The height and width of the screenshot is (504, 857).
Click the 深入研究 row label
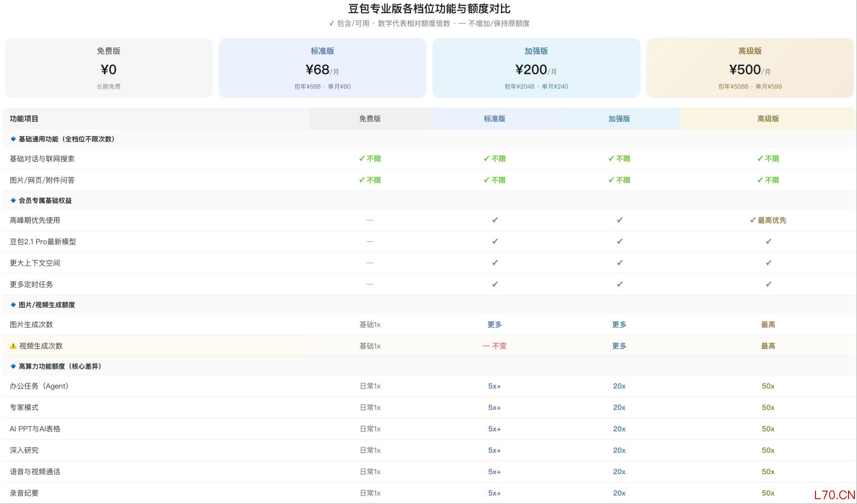24,450
